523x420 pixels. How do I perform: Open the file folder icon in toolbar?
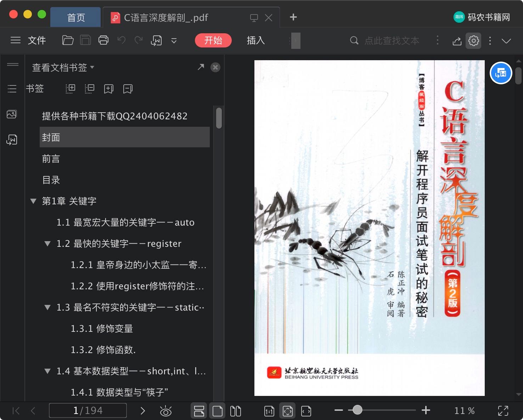pyautogui.click(x=68, y=40)
